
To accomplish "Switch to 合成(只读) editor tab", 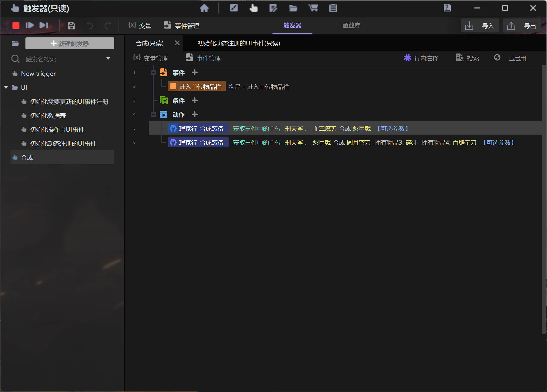I will (149, 43).
